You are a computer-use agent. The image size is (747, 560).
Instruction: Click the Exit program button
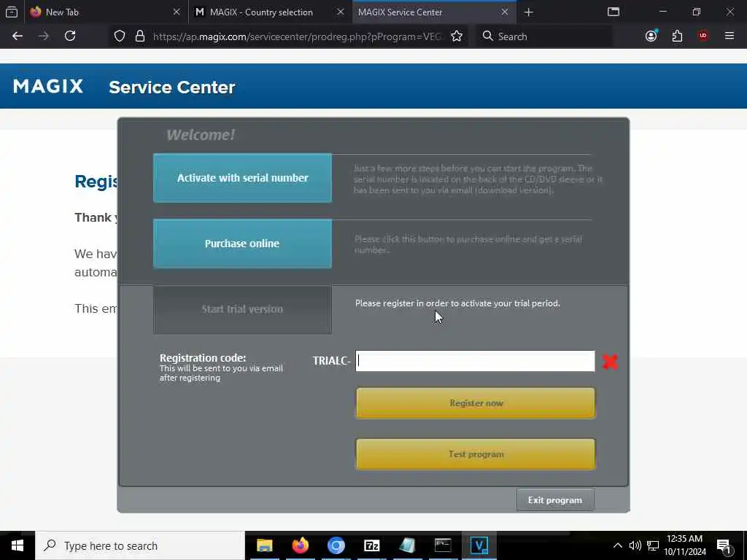(x=555, y=500)
